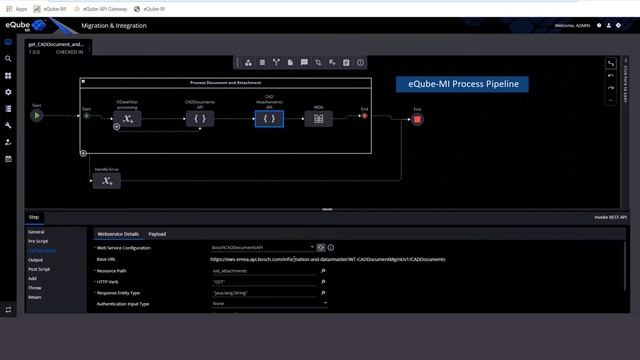The image size is (640, 360).
Task: Select the highlighted CAD Attachments API node
Action: tap(269, 119)
